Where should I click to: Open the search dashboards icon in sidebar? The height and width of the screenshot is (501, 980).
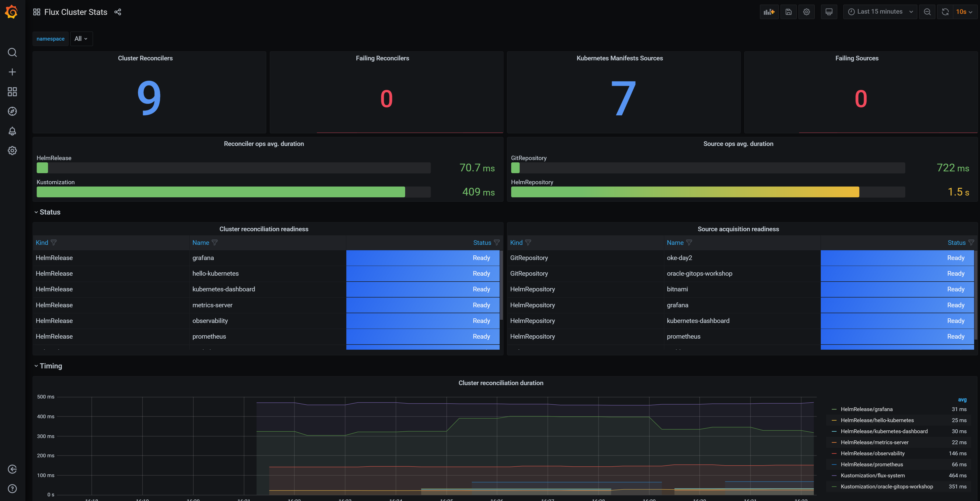click(x=12, y=52)
